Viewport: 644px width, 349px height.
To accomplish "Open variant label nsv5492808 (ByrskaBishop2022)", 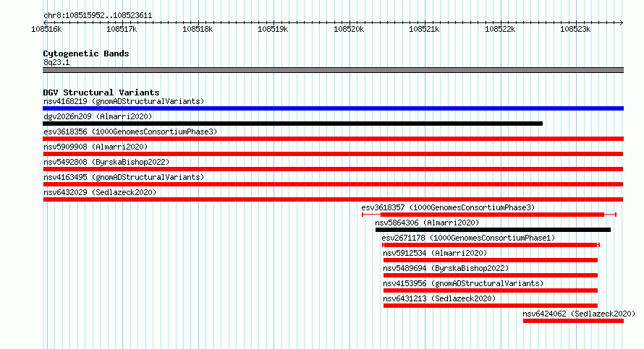I will coord(106,162).
